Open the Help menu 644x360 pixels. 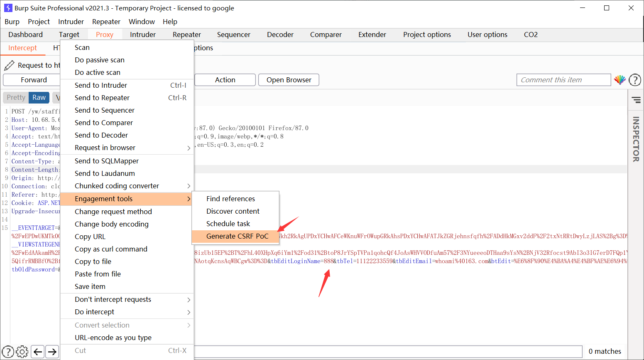pos(170,22)
